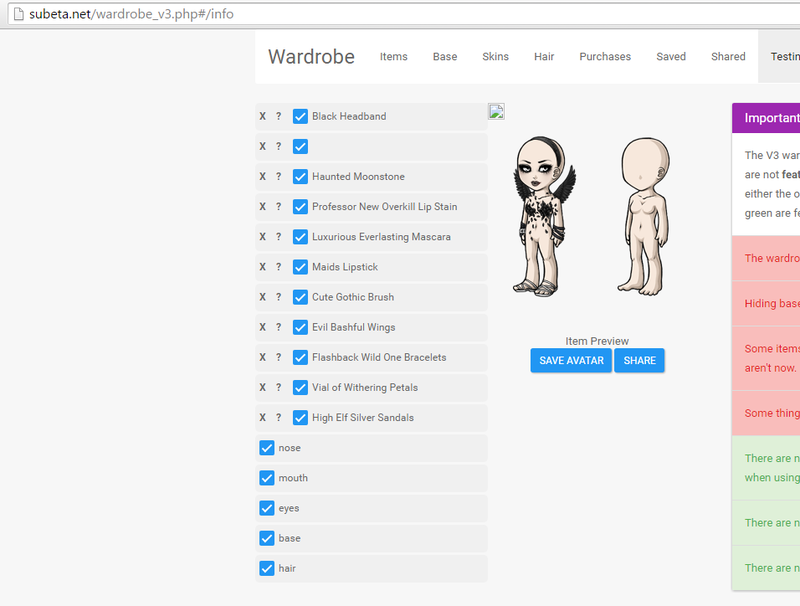800x606 pixels.
Task: Click the dressed avatar preview image
Action: click(x=541, y=216)
